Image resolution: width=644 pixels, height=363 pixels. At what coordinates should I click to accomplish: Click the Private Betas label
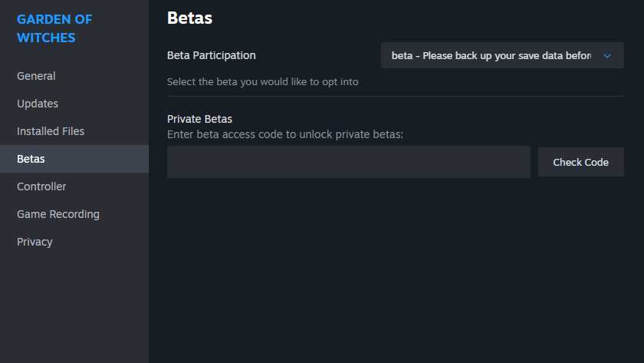(199, 119)
